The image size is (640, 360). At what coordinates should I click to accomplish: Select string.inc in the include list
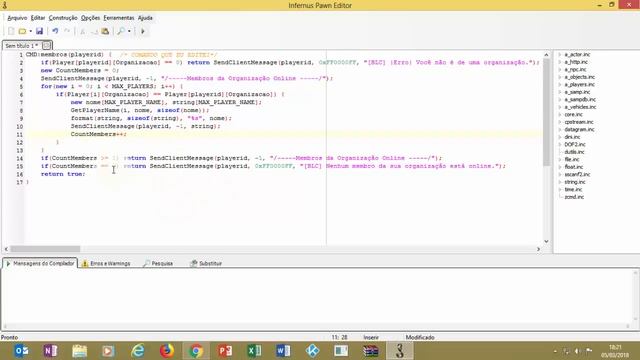point(575,182)
